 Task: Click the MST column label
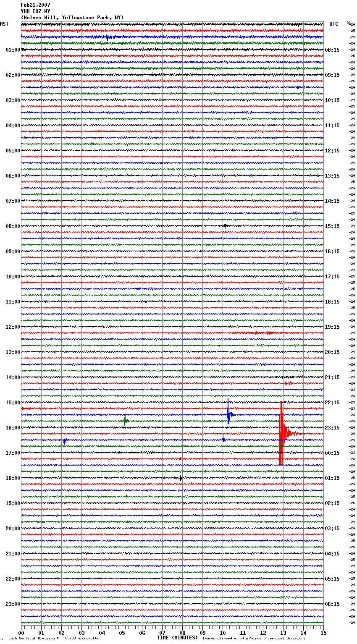click(4, 24)
